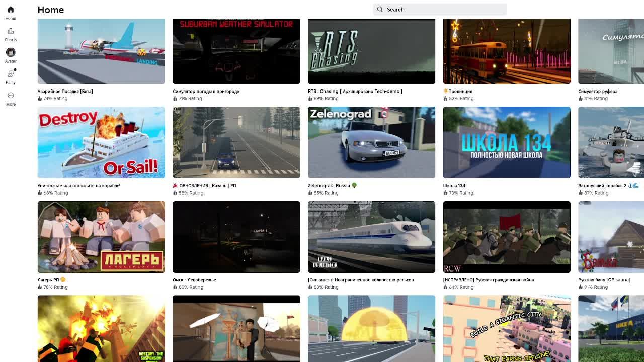Open the RTS Chasing game thumbnail
This screenshot has height=362, width=644.
point(371,51)
